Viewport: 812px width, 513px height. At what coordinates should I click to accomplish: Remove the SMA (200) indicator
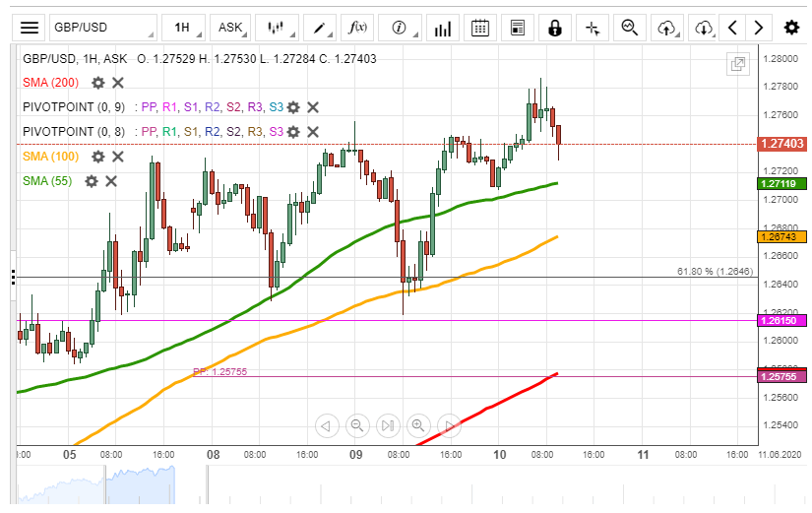[x=118, y=83]
